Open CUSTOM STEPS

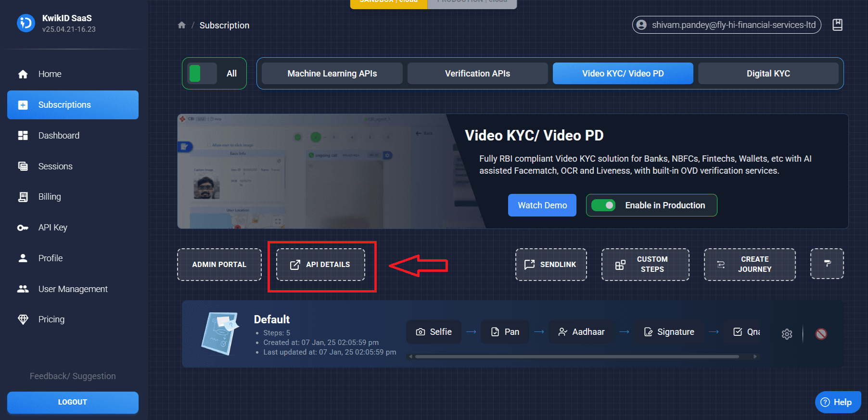point(645,265)
